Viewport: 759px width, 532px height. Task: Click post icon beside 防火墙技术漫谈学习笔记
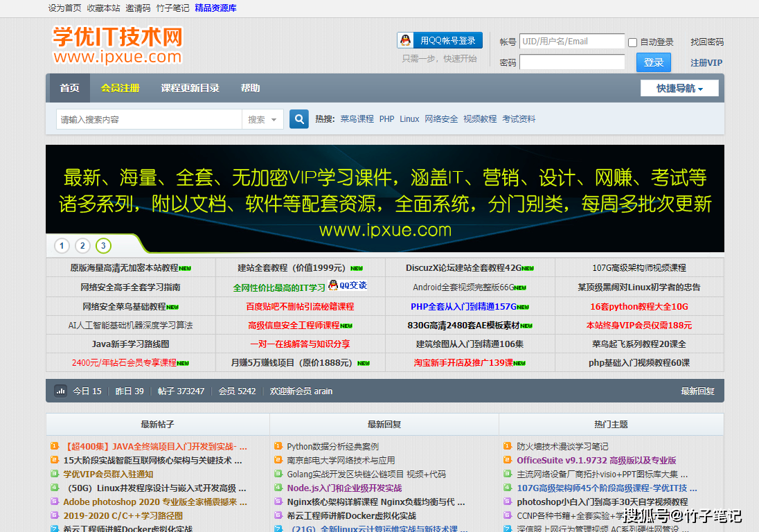tap(508, 447)
